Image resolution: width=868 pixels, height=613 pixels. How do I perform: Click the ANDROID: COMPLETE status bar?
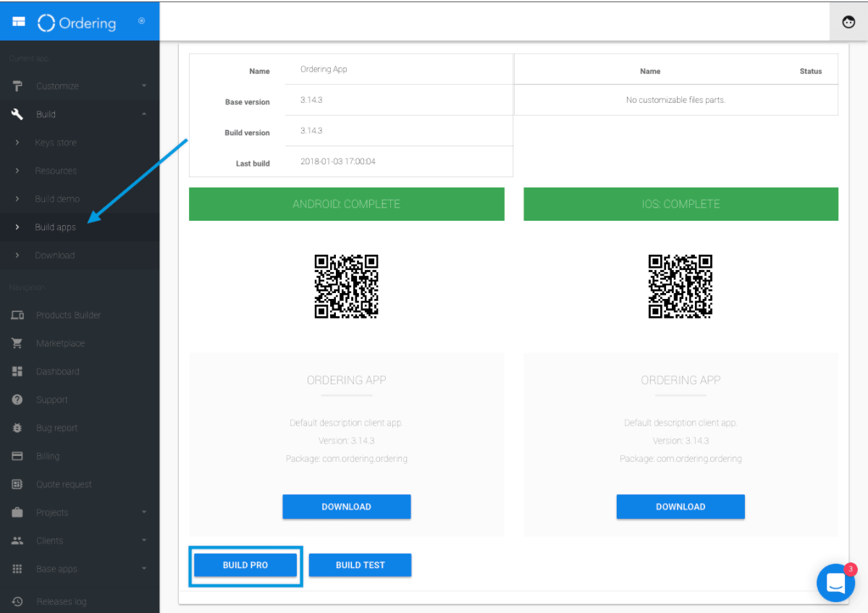[x=347, y=204]
